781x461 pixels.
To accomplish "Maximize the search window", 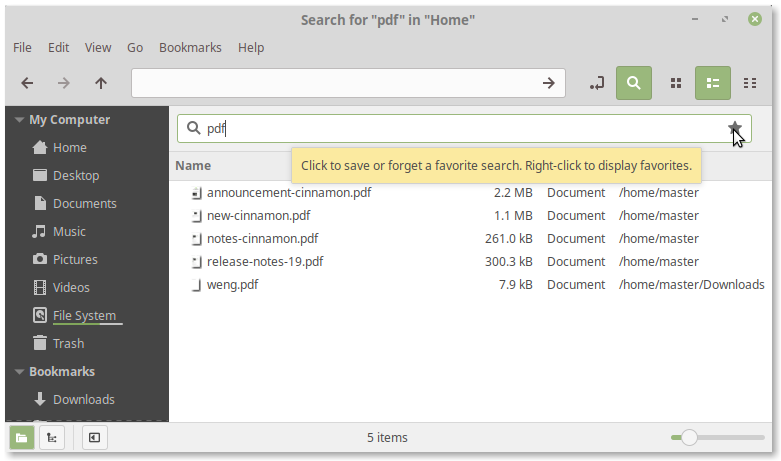I will click(725, 19).
